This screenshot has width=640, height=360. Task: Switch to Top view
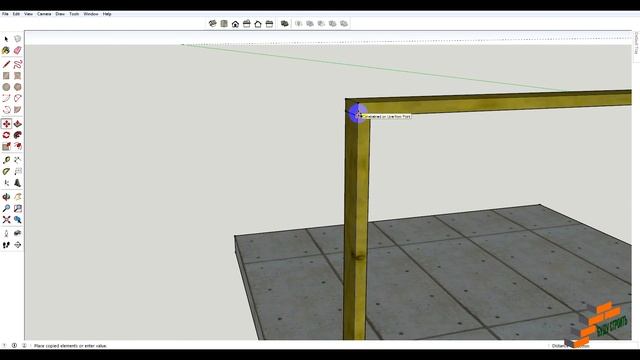click(224, 24)
